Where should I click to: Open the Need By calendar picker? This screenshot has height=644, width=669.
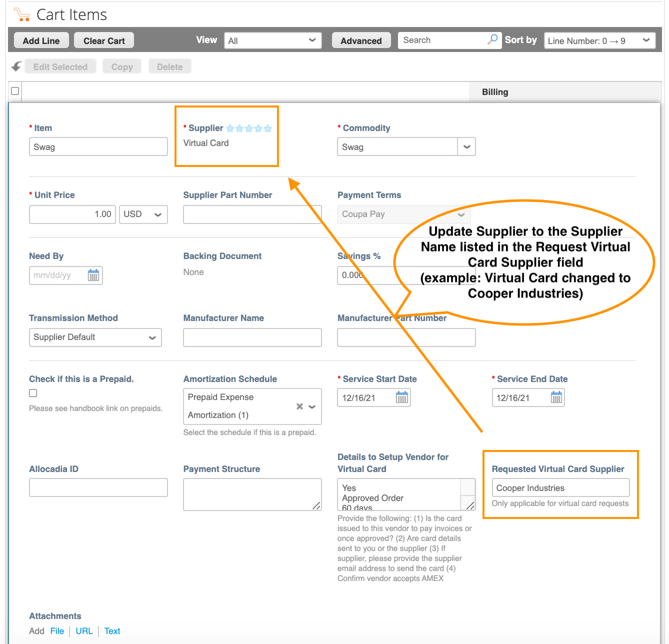93,275
